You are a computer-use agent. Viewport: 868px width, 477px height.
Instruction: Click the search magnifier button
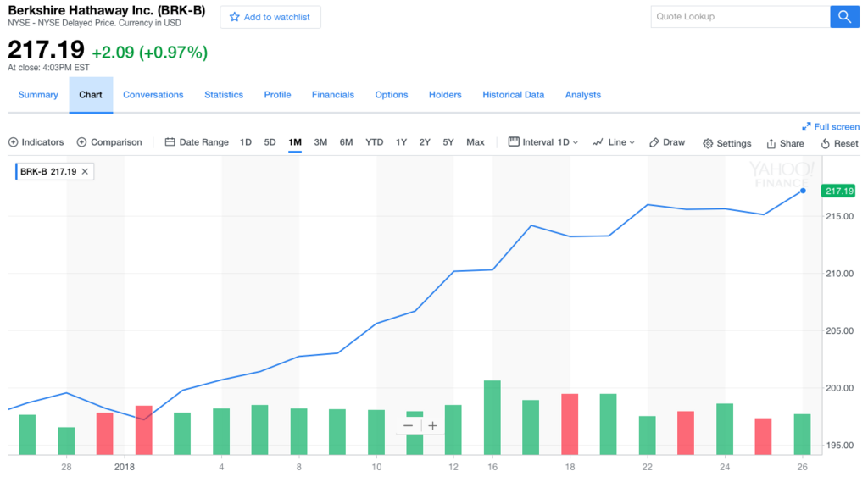click(844, 17)
